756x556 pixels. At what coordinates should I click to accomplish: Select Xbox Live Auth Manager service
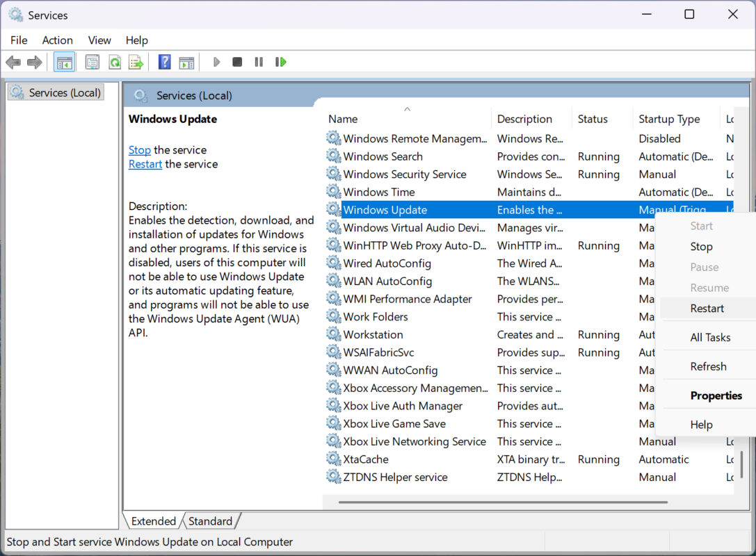click(x=490, y=406)
